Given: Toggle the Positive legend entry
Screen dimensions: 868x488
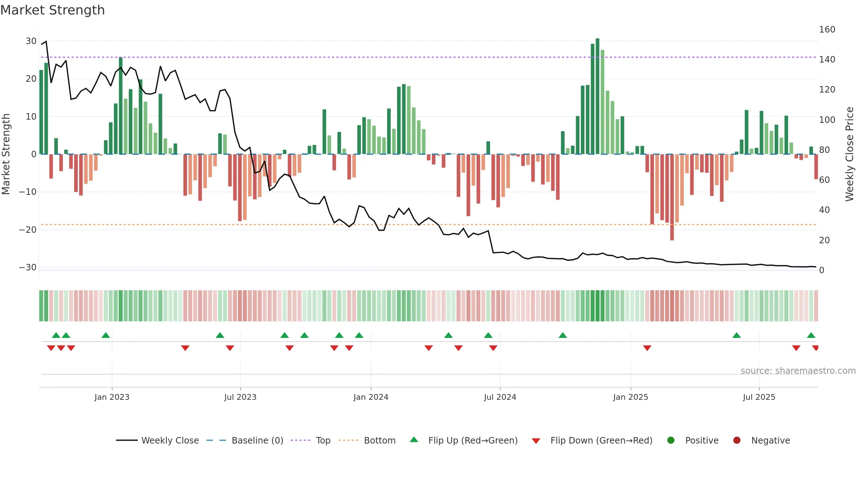Looking at the screenshot, I should (x=693, y=440).
